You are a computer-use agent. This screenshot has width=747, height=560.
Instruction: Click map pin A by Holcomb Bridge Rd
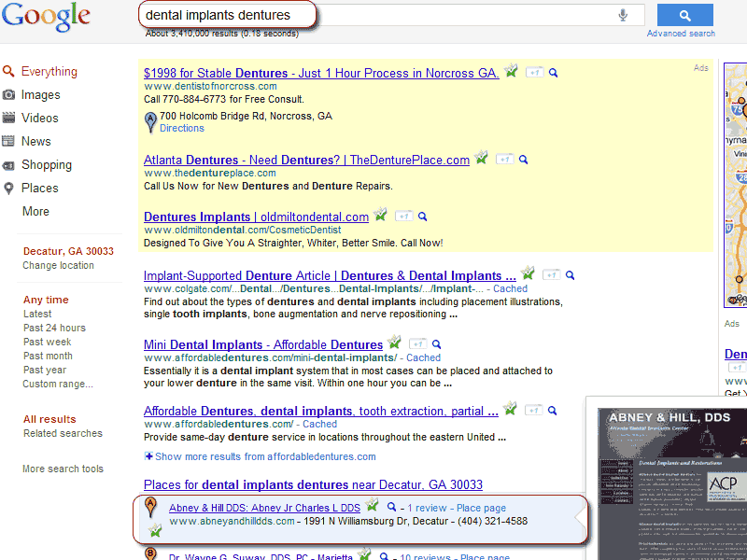point(150,122)
